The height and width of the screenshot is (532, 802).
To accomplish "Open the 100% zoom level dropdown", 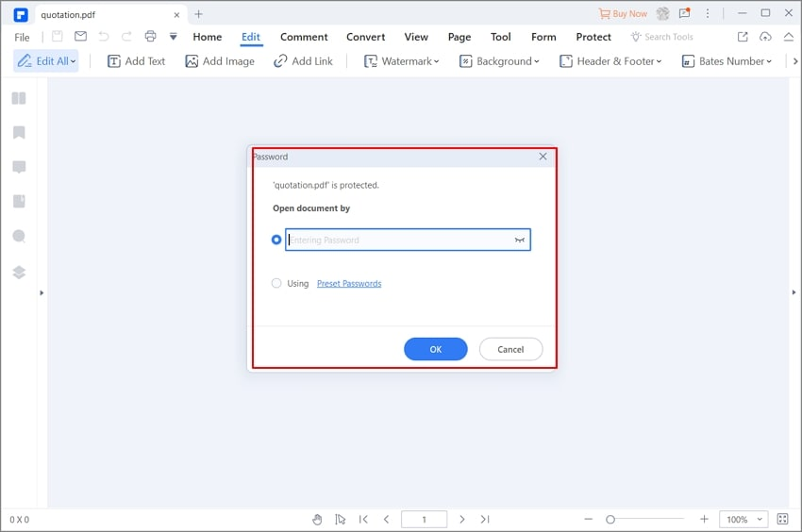I will [x=744, y=519].
